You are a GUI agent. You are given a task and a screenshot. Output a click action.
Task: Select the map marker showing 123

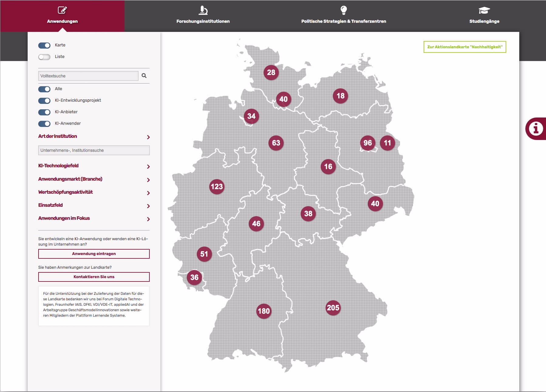(x=217, y=186)
